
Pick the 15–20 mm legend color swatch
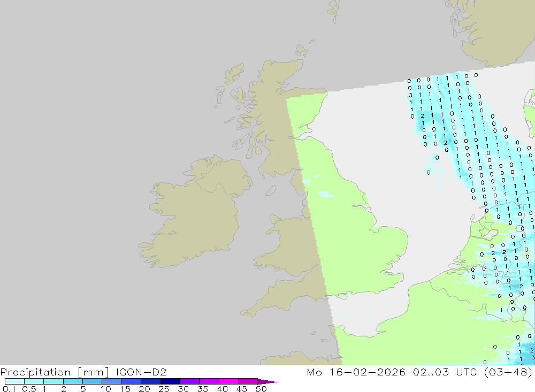pos(132,381)
